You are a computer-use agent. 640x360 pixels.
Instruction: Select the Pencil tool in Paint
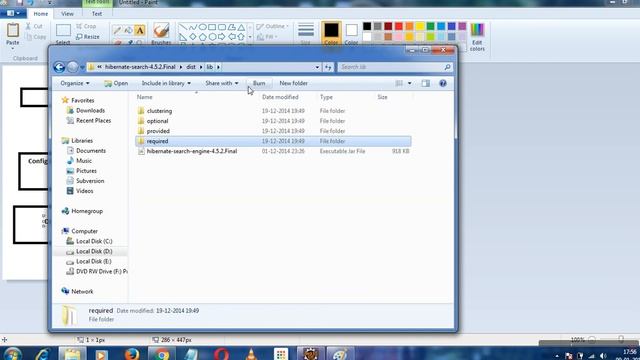coord(117,30)
